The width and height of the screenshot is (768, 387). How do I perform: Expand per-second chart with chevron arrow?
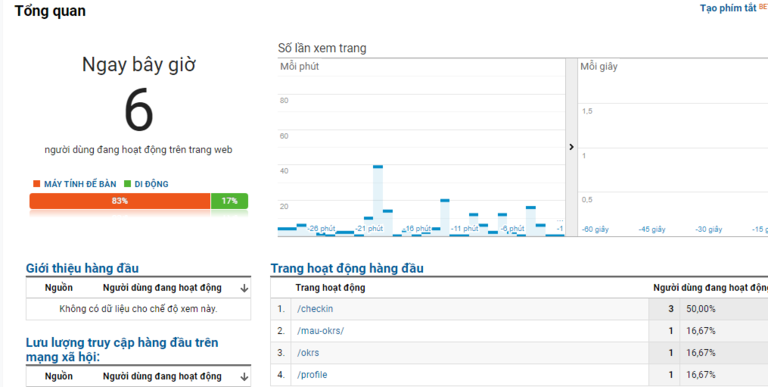click(x=571, y=147)
